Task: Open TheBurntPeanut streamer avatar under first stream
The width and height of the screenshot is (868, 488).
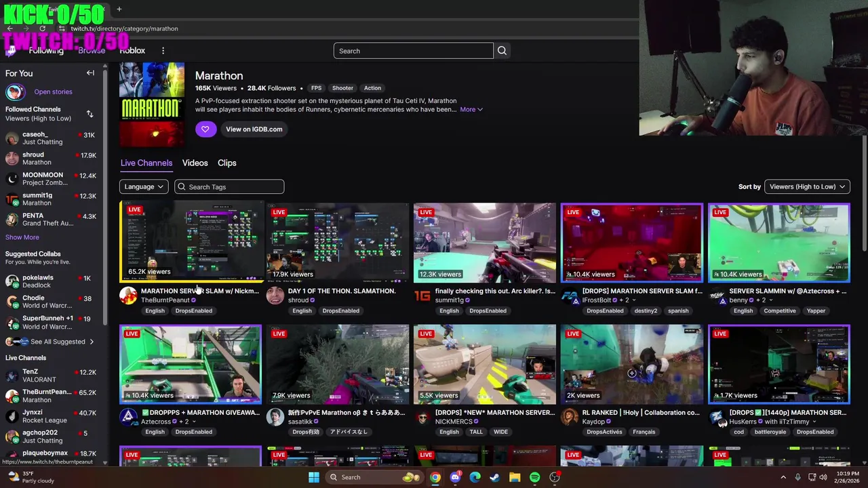Action: click(128, 296)
